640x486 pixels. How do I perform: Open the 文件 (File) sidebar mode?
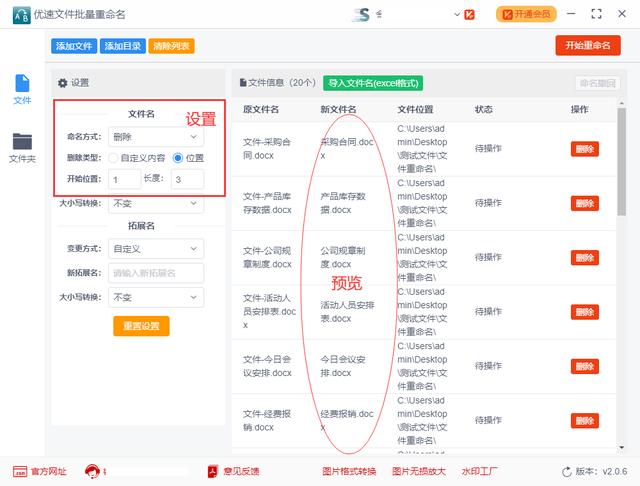coord(22,89)
